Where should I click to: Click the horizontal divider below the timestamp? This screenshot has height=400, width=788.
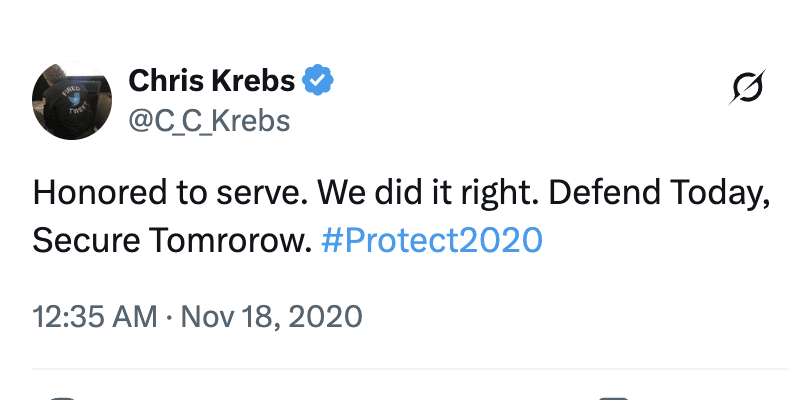400,370
